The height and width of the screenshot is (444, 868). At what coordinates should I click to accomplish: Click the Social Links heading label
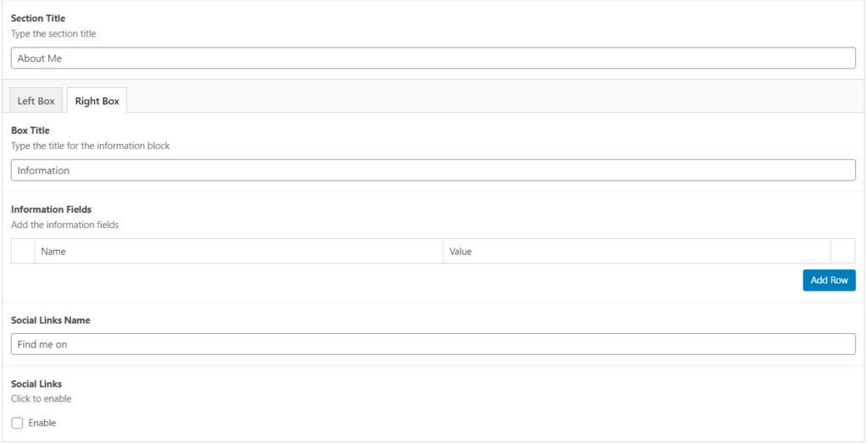[36, 384]
